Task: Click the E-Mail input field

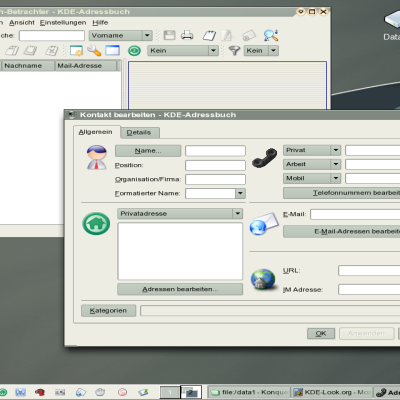Action: 355,214
